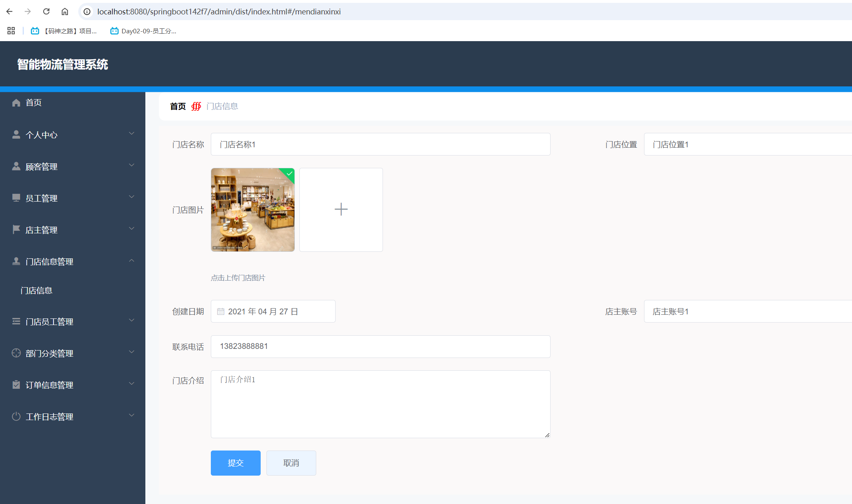Go to 首页 via breadcrumb
Image resolution: width=852 pixels, height=504 pixels.
point(178,107)
